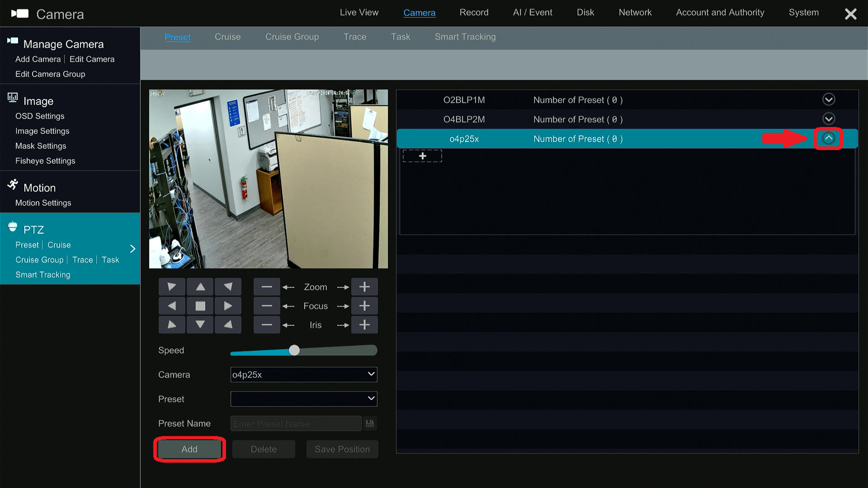This screenshot has width=868, height=488.
Task: Add a preset using the plus tile
Action: point(422,155)
